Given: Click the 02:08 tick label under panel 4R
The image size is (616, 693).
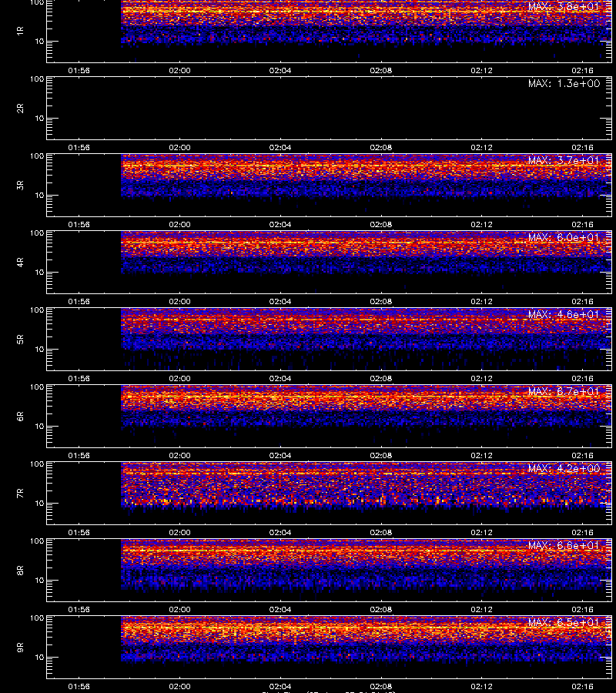Looking at the screenshot, I should 381,301.
